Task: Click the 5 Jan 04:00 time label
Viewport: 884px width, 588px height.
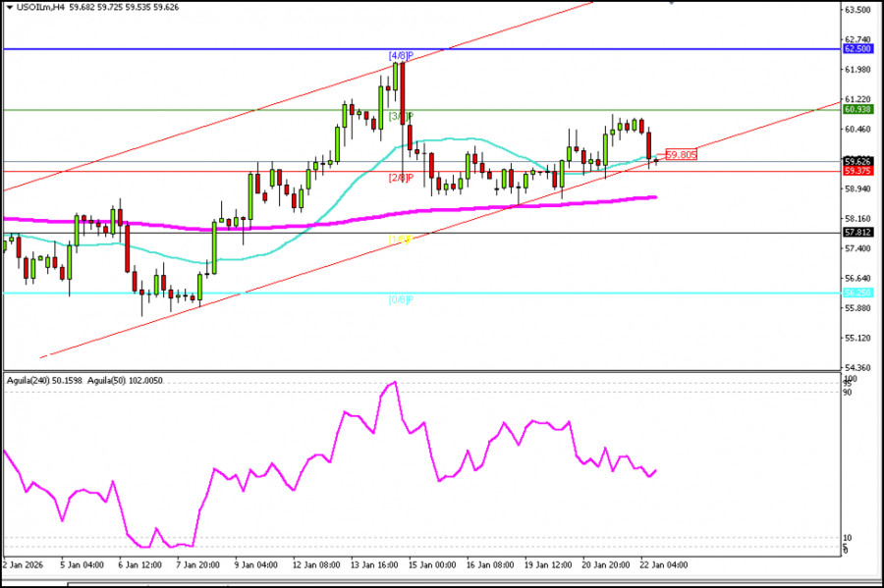Action: click(x=82, y=564)
